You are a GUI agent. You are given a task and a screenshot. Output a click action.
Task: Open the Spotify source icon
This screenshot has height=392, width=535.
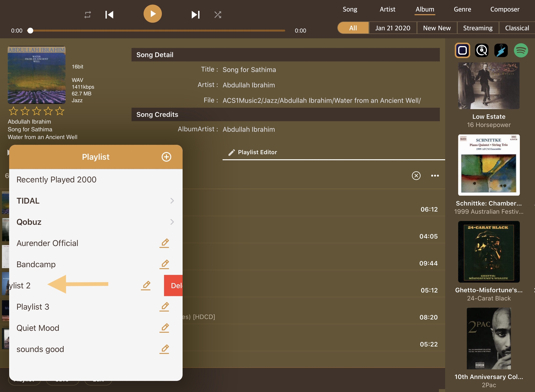(x=521, y=50)
